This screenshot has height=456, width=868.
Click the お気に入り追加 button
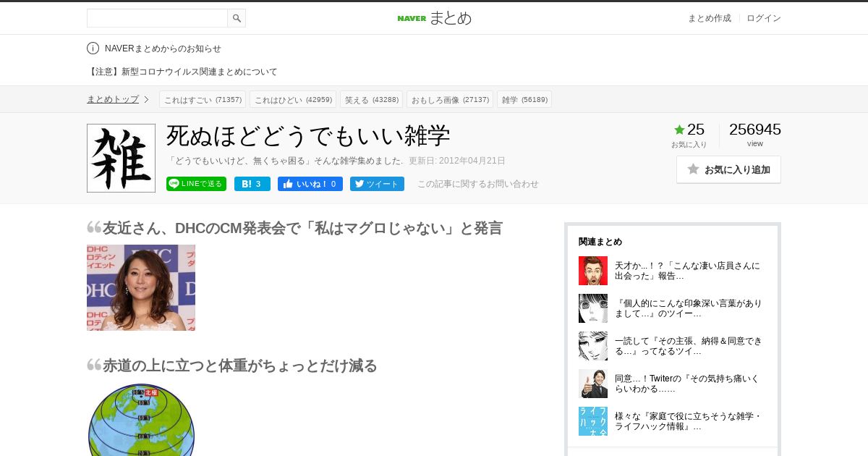tap(728, 169)
